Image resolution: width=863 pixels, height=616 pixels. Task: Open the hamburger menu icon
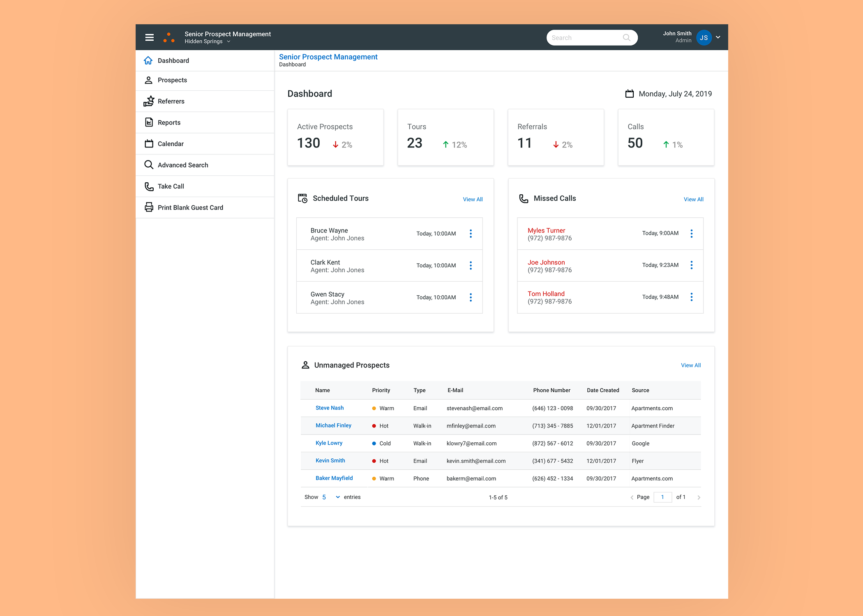[x=149, y=37]
